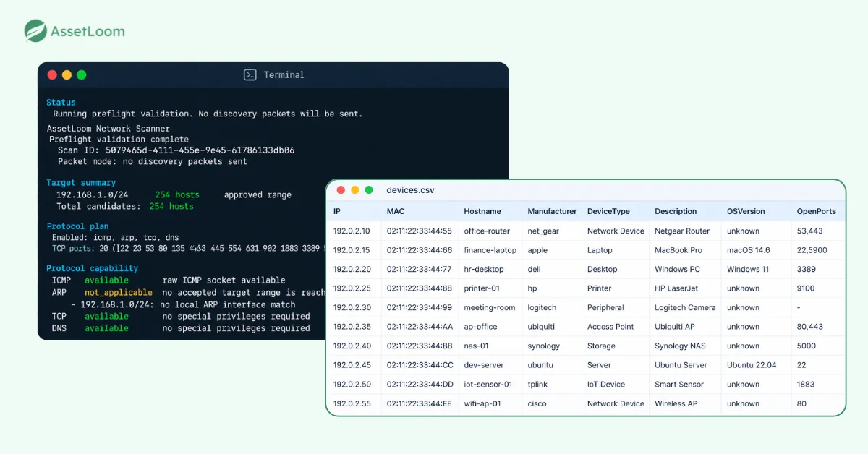
Task: Click the Terminal prompt icon in title bar
Action: coord(250,74)
